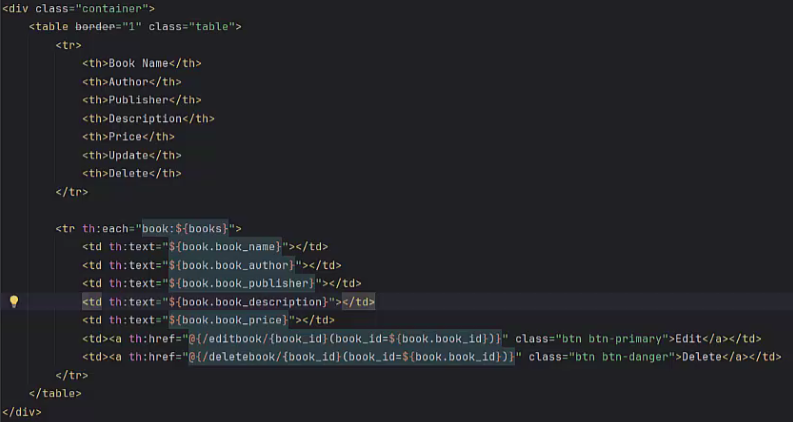
Task: Click the ${book.book_name} expression
Action: click(x=225, y=246)
